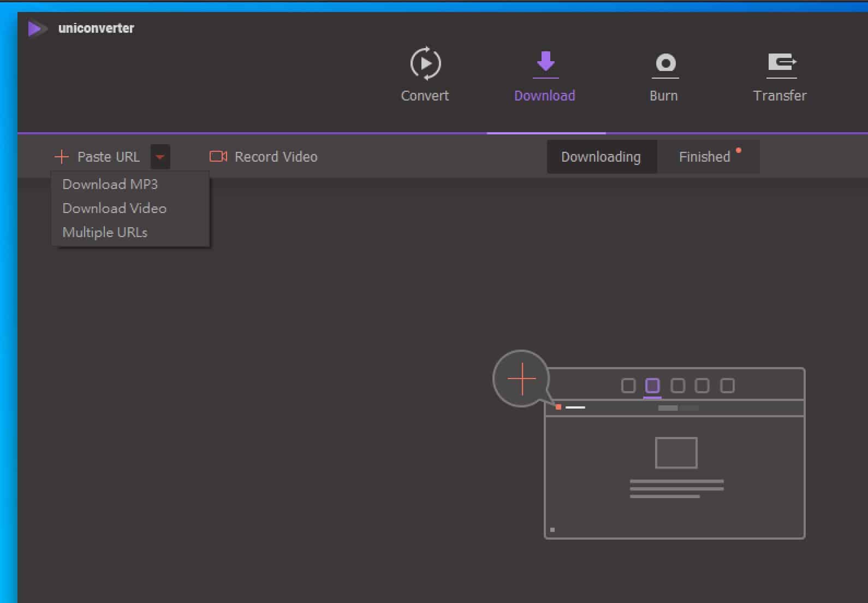The height and width of the screenshot is (603, 868).
Task: Click the Download label text
Action: (545, 96)
